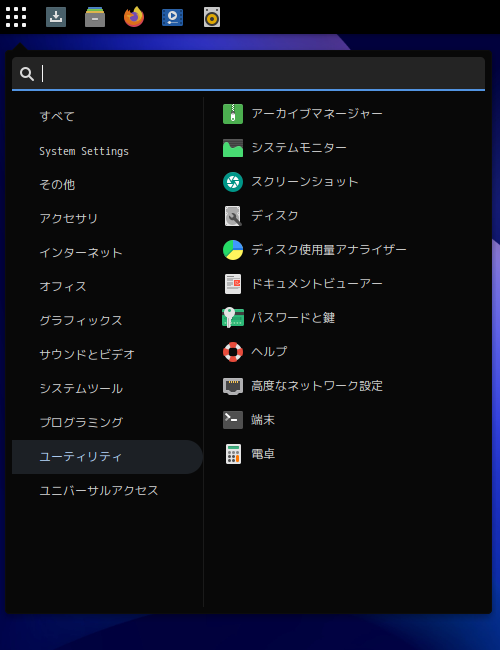Viewport: 500px width, 650px height.
Task: Click the 高度なネットワーク設定 ethernet icon
Action: 233,386
